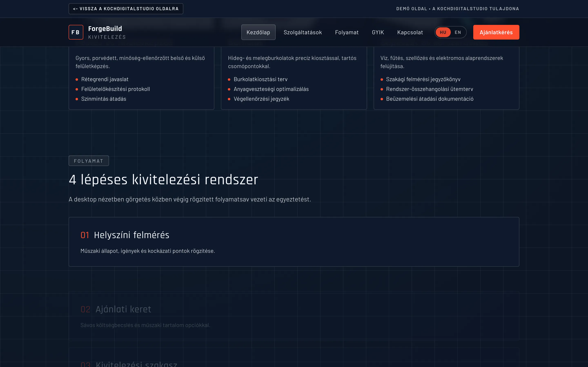Click the heading 4 lépéses kivitelezési rendszer
Screen dimensions: 588x367
164,179
